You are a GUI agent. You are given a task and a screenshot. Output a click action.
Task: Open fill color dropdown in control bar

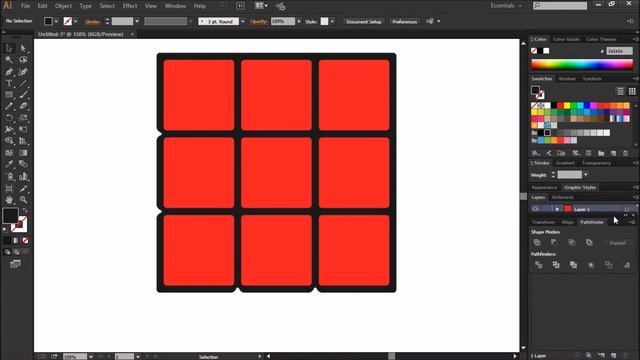coord(56,21)
